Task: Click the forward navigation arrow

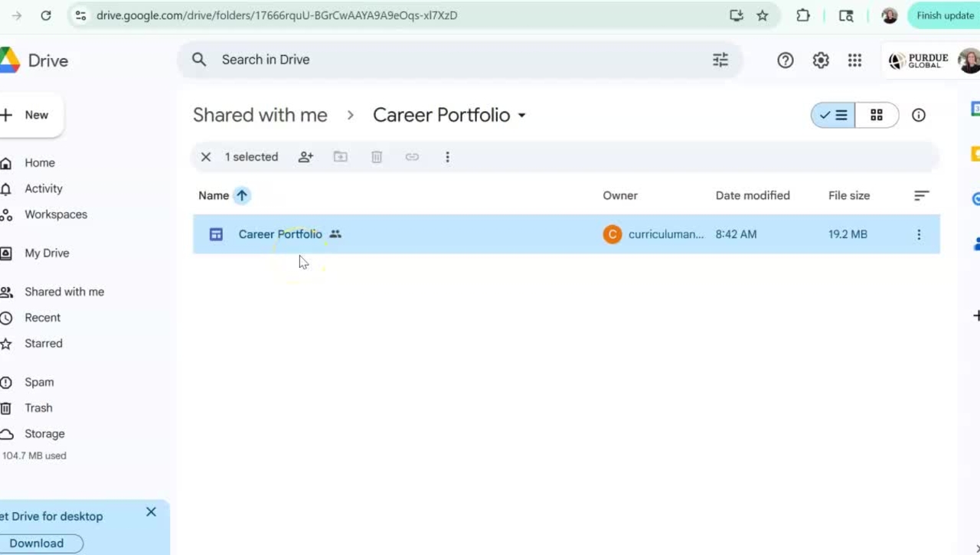Action: [x=17, y=15]
